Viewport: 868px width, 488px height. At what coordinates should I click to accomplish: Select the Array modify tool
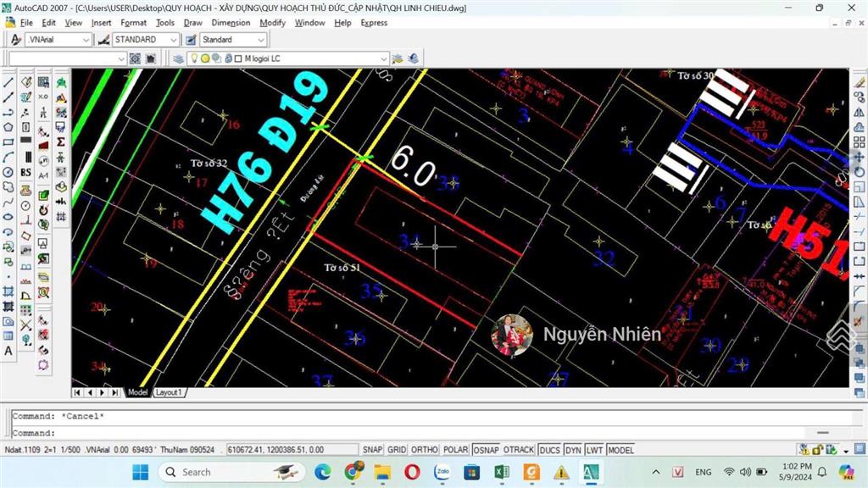pos(860,142)
